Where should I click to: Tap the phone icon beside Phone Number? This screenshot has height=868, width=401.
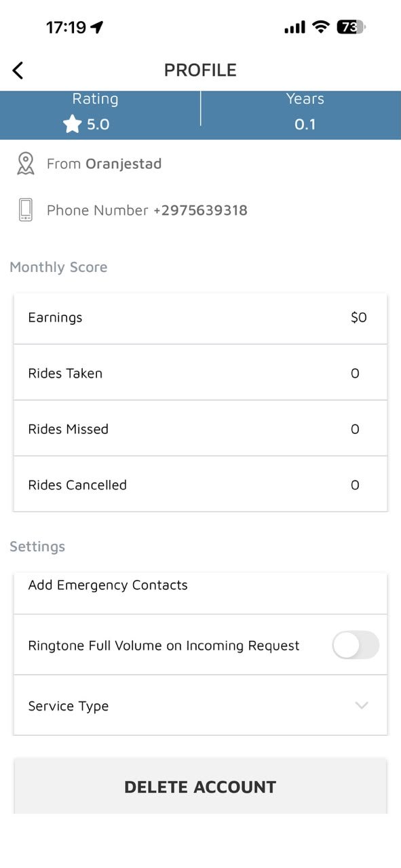pyautogui.click(x=25, y=210)
